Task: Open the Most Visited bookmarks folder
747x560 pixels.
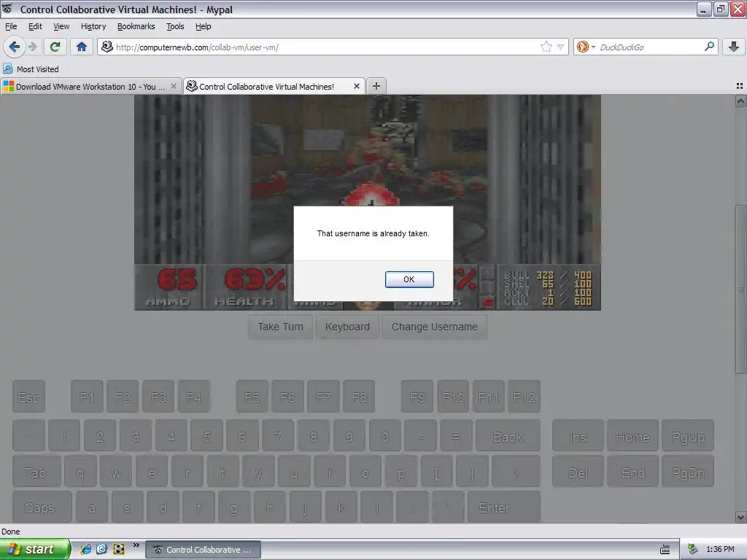Action: click(31, 69)
